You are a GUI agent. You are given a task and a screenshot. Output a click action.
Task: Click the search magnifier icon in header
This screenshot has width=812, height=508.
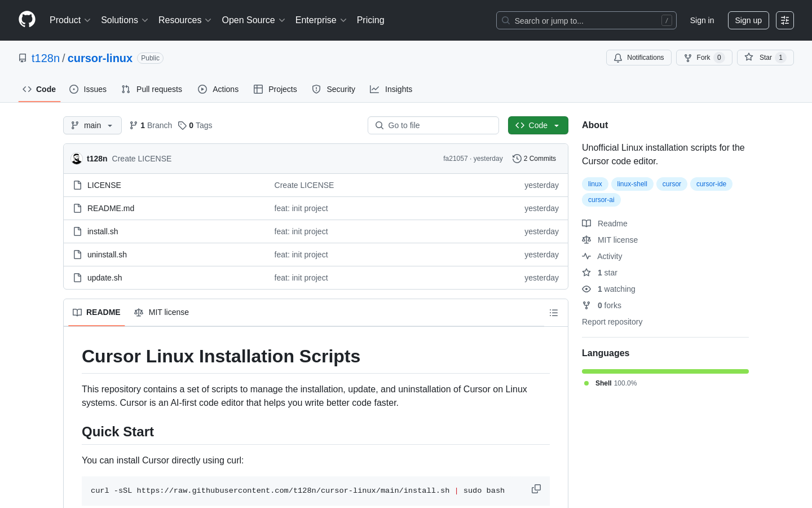coord(506,20)
